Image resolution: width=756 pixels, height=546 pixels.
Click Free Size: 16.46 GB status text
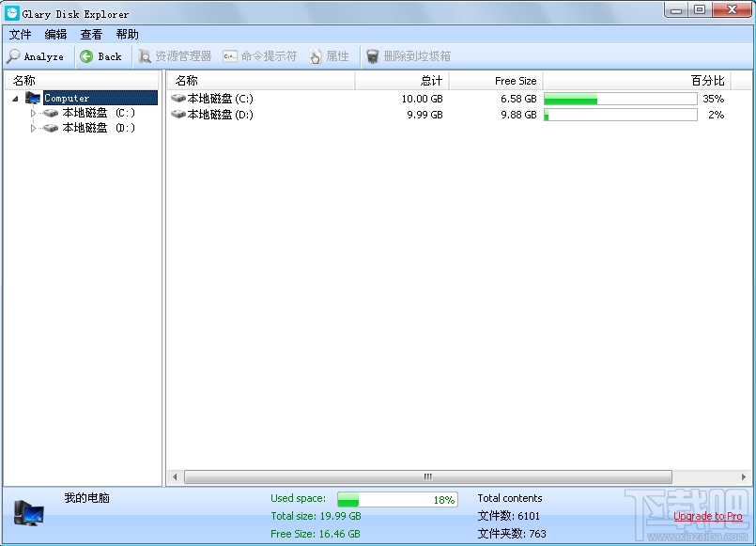pyautogui.click(x=316, y=534)
